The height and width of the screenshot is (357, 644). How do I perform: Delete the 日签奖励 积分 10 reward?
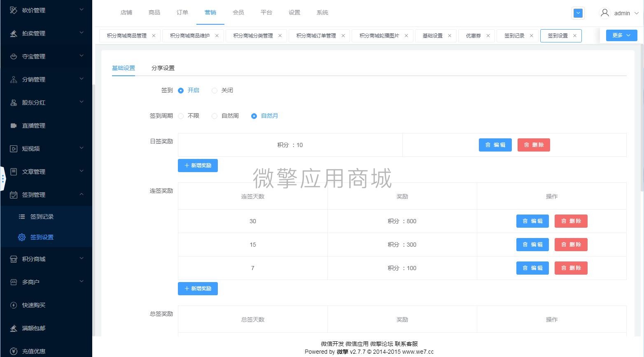pos(534,145)
